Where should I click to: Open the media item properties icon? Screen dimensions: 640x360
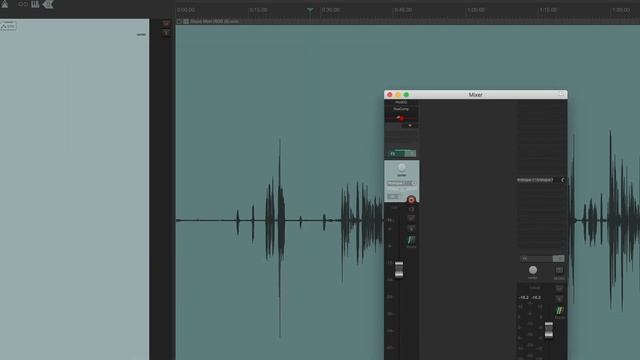tap(186, 21)
